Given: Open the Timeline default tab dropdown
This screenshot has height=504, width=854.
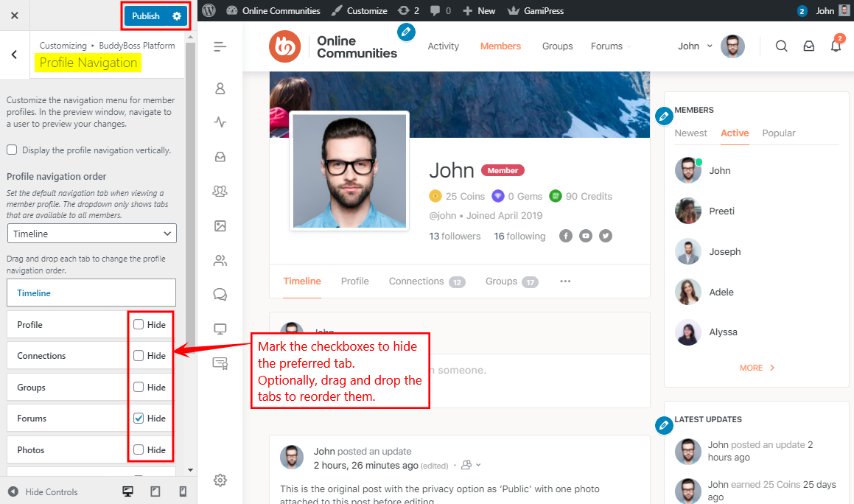Looking at the screenshot, I should [91, 234].
